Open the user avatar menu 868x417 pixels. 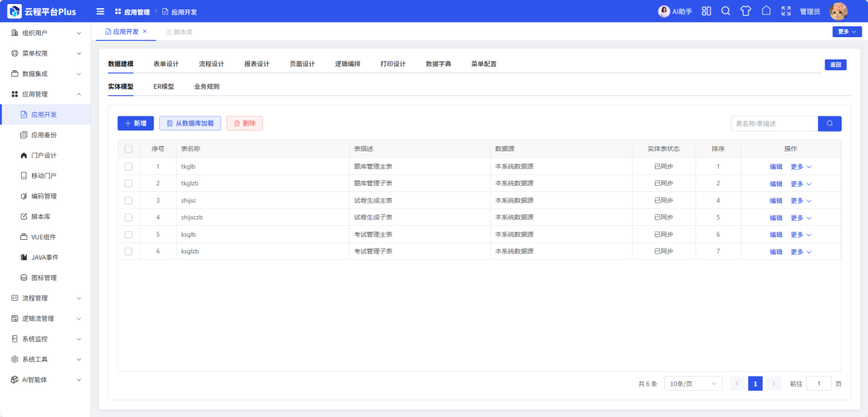pyautogui.click(x=839, y=11)
